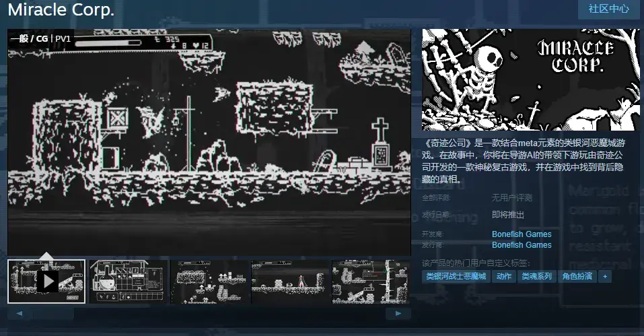Screen dimensions: 644x336
Task: Play the trailer video thumbnail
Action: click(x=46, y=281)
